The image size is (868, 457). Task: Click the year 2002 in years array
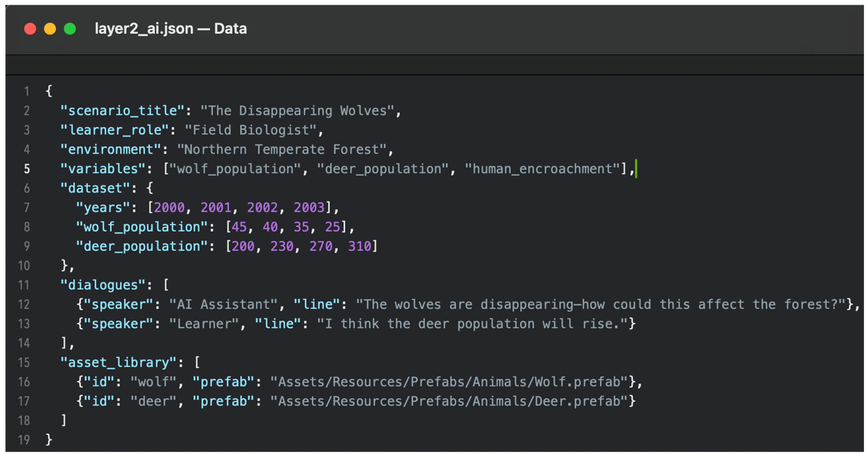[263, 208]
